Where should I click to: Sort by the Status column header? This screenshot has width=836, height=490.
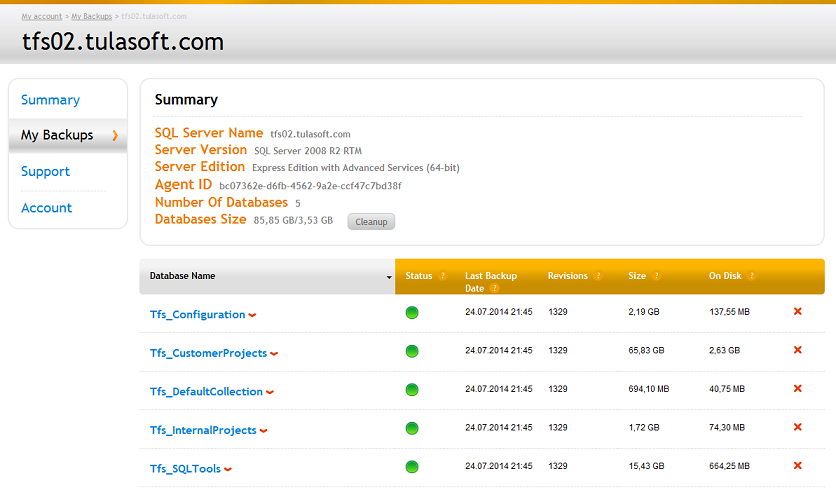point(419,276)
